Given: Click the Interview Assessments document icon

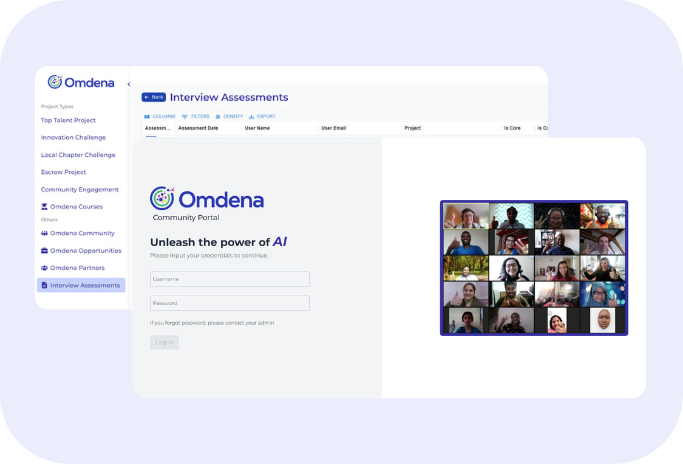Looking at the screenshot, I should click(x=44, y=285).
